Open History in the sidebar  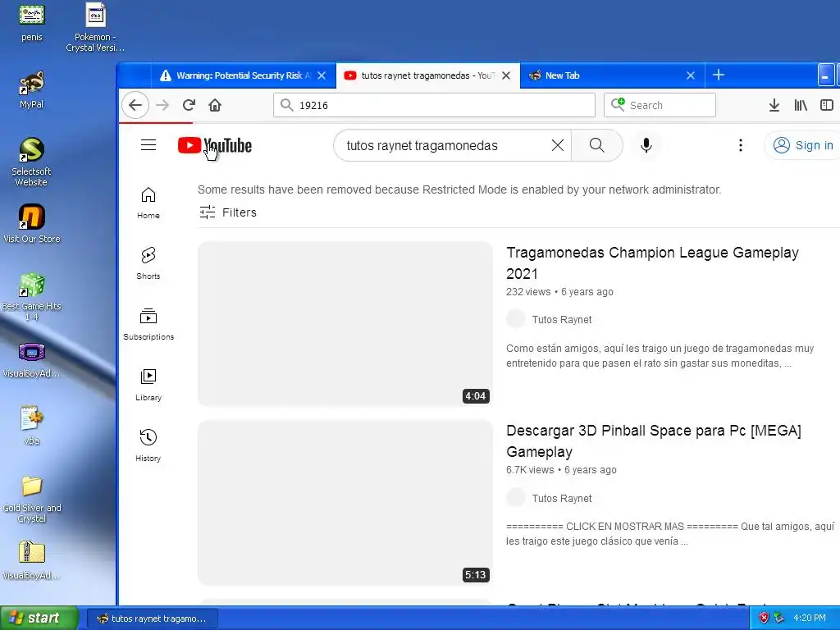148,445
